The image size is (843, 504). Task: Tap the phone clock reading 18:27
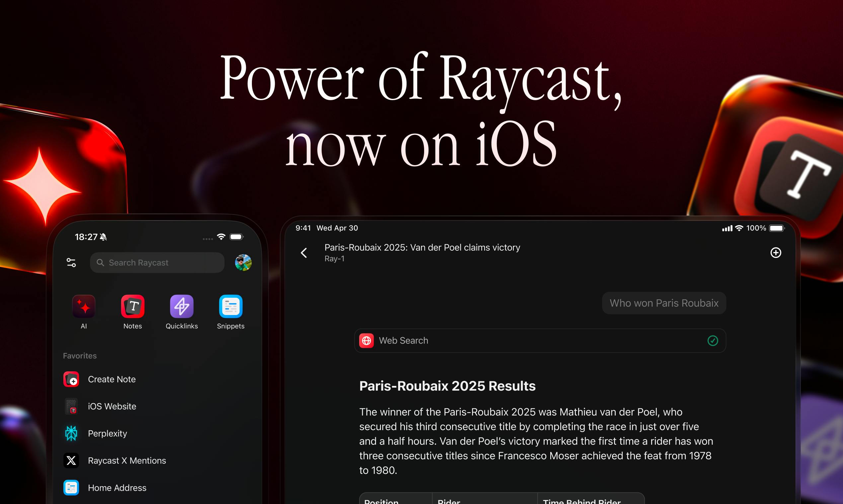[x=86, y=237]
